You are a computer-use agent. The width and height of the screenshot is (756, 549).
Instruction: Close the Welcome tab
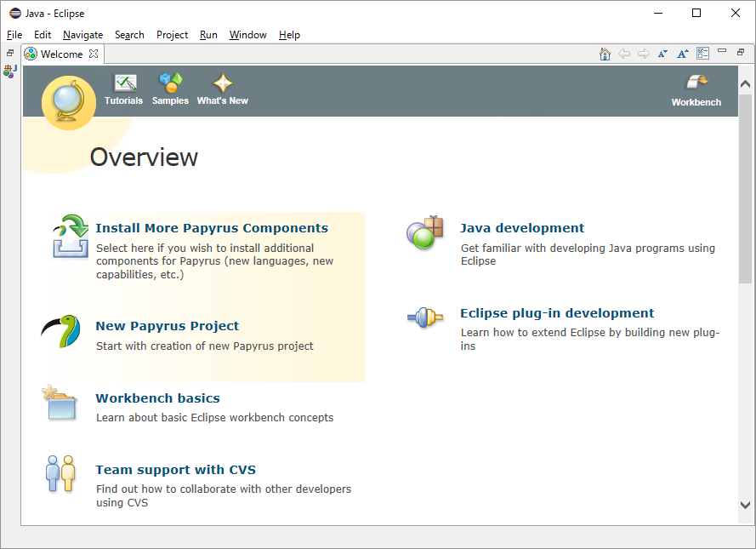[x=94, y=54]
